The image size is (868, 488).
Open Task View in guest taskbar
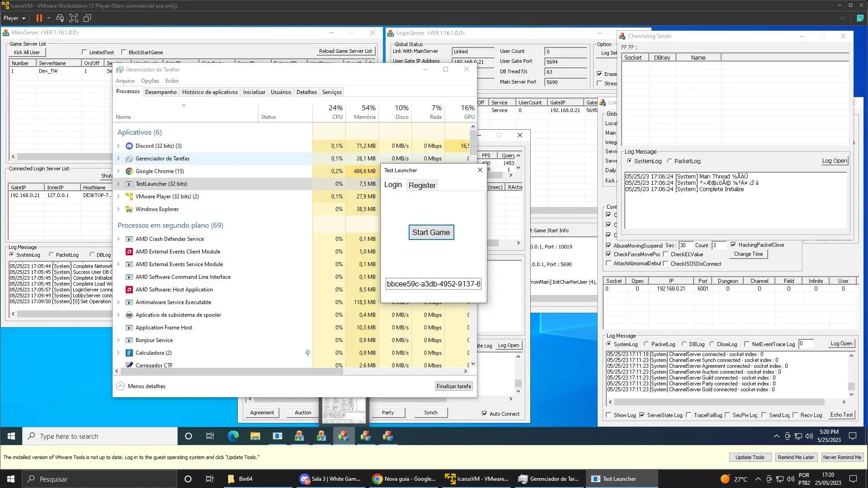(210, 436)
